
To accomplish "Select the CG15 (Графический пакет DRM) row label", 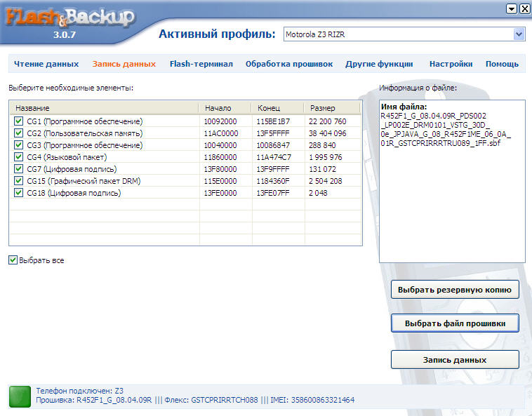I will click(84, 181).
